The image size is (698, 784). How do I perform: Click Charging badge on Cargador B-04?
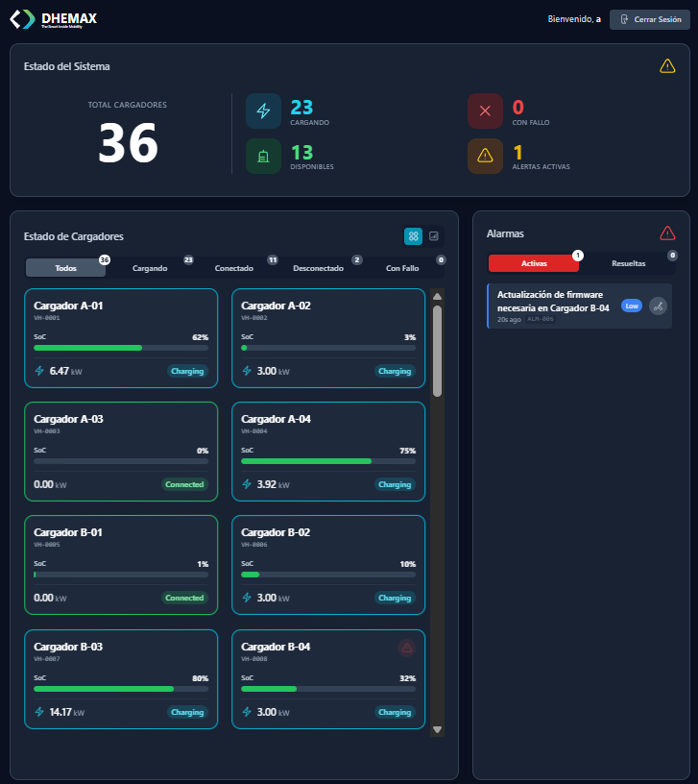pos(395,712)
